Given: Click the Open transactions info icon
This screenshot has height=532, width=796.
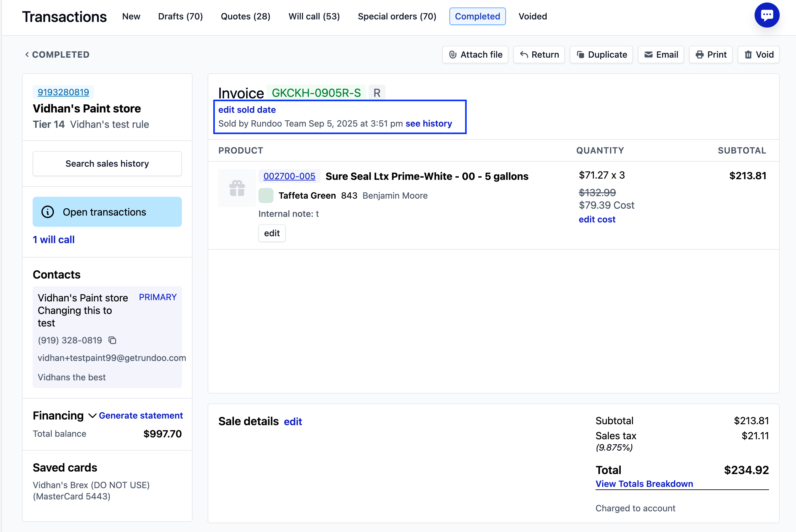Looking at the screenshot, I should point(48,212).
